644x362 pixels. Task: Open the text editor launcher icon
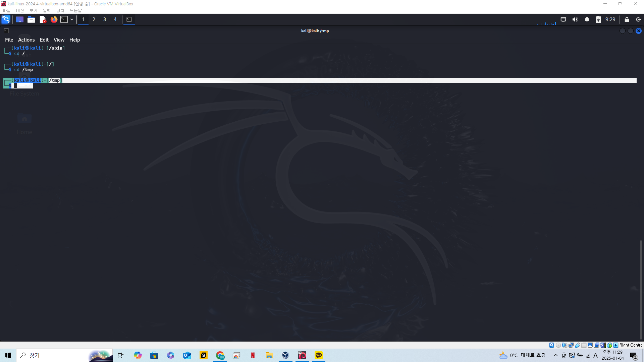point(43,19)
